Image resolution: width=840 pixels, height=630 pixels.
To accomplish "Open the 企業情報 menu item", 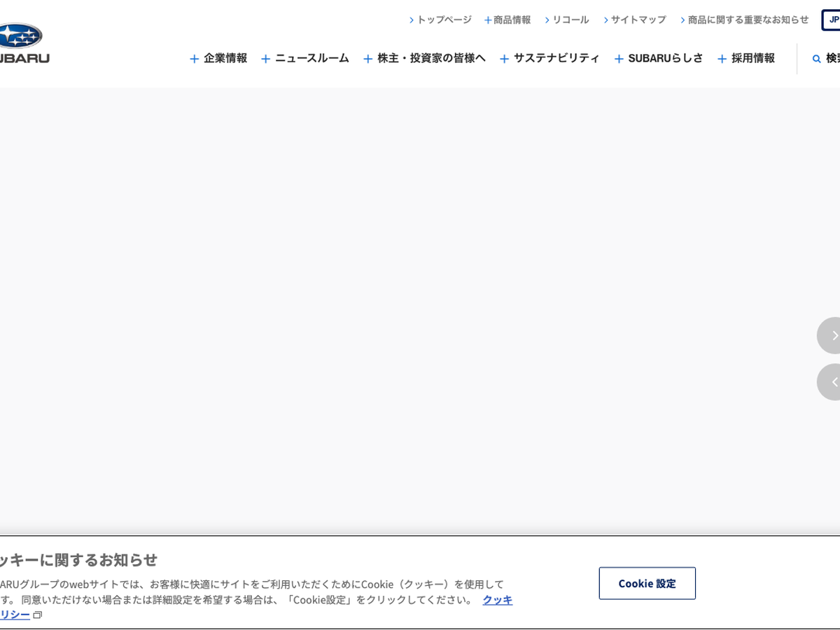I will (225, 58).
